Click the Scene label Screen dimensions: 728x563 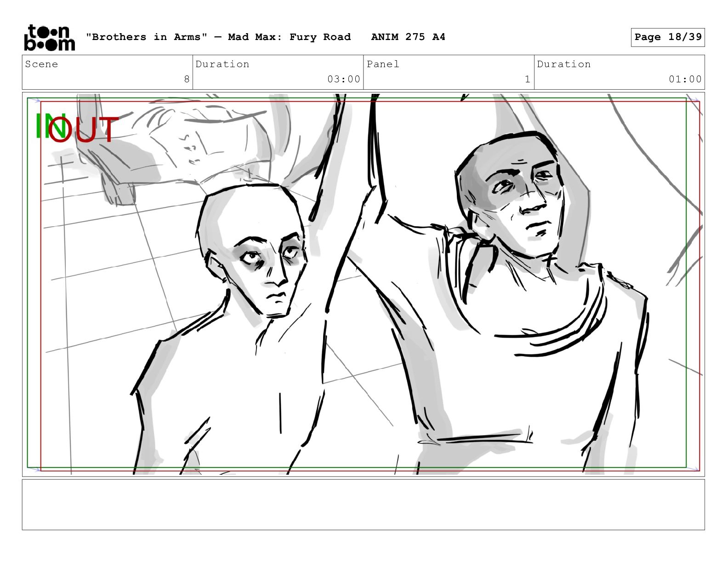tap(41, 64)
